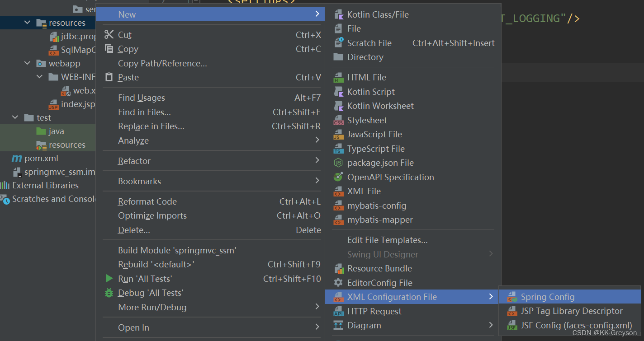Image resolution: width=644 pixels, height=341 pixels.
Task: Collapse the test folder node
Action: (x=15, y=117)
